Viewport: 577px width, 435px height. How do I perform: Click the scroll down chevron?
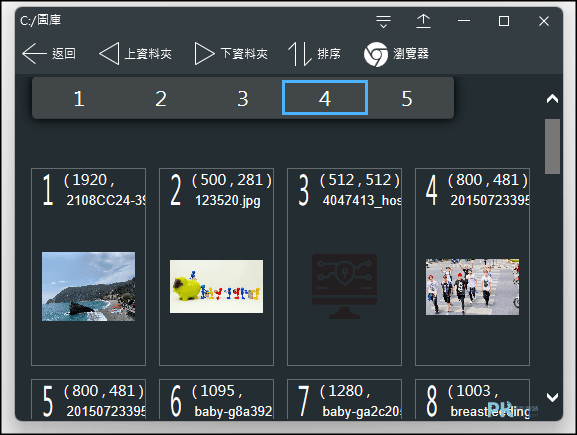pos(552,397)
